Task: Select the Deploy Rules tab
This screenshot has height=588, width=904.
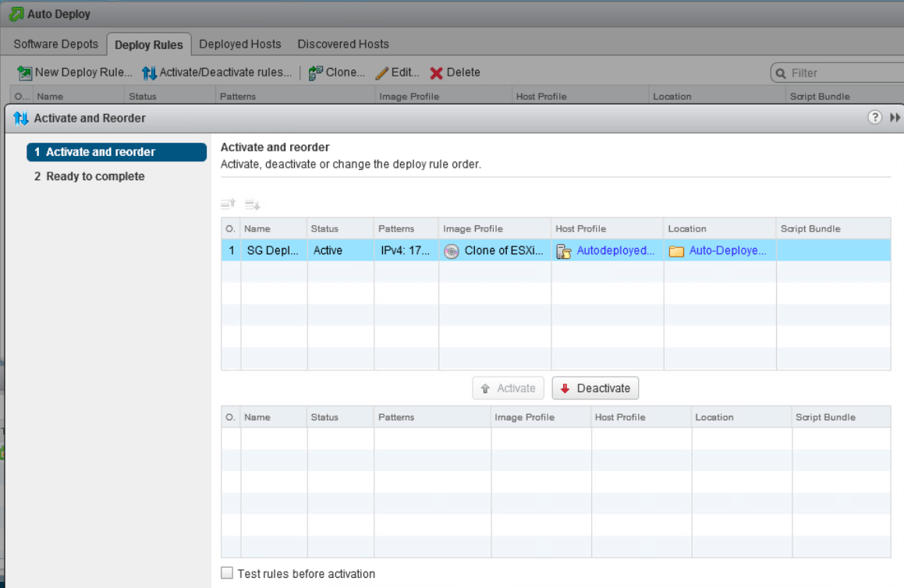Action: coord(149,45)
